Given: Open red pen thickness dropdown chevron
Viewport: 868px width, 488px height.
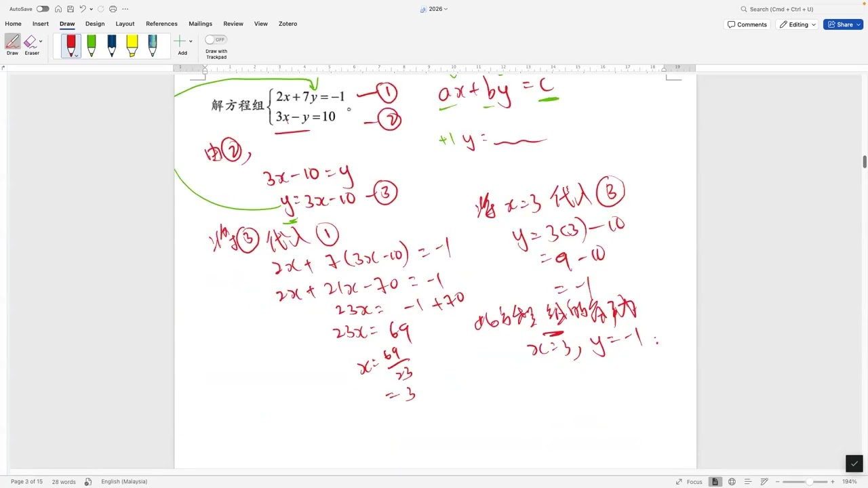Looking at the screenshot, I should pyautogui.click(x=76, y=55).
